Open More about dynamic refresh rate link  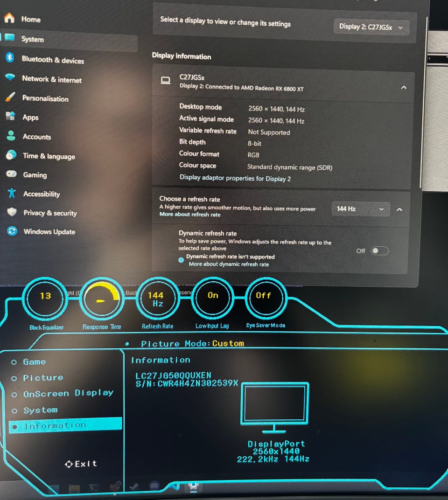[229, 264]
